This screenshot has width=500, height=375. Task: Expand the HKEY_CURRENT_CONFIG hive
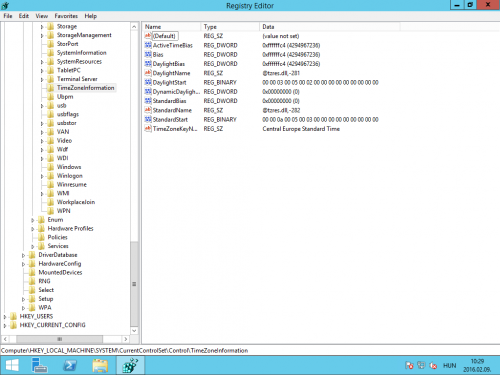pyautogui.click(x=5, y=325)
